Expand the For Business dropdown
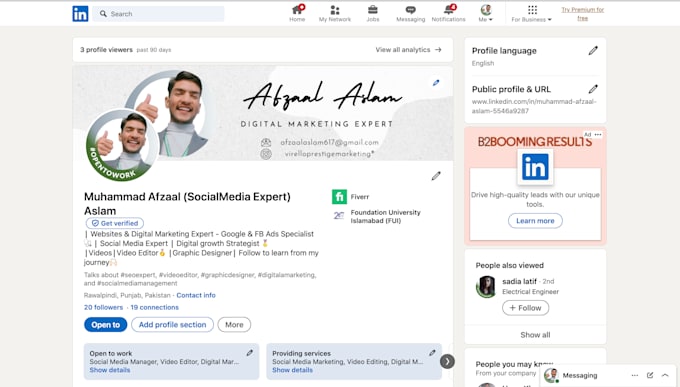 point(532,13)
